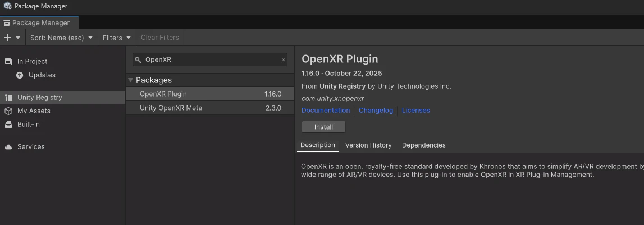Click the My Assets box icon

8,111
